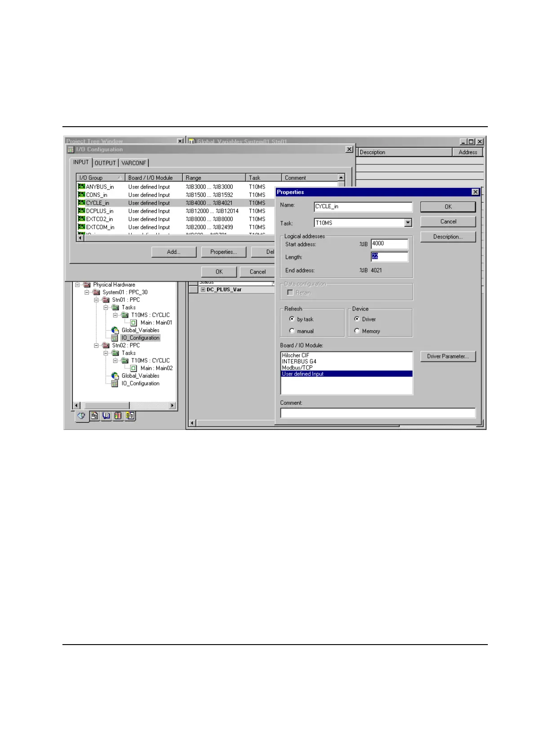Viewport: 535px width, 756px height.
Task: Click OK in the I/O Configuration dialog
Action: [x=219, y=272]
